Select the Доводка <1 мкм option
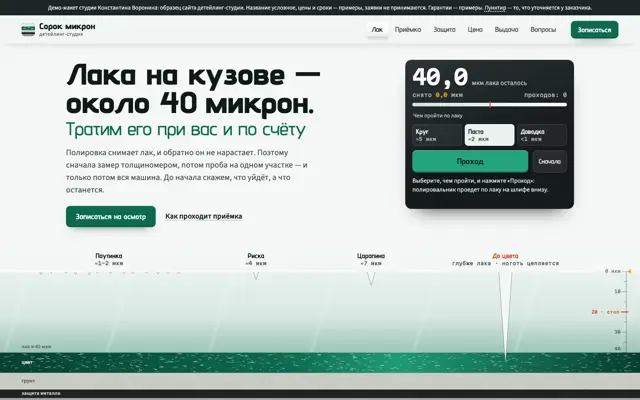 pyautogui.click(x=542, y=135)
